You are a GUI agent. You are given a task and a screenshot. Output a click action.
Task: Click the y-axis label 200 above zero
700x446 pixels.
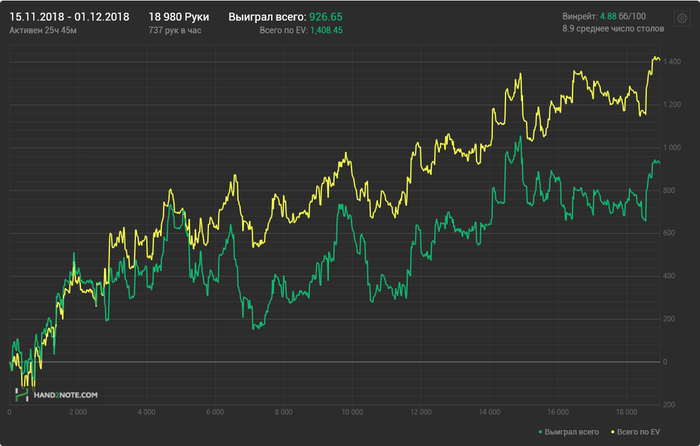pos(669,319)
